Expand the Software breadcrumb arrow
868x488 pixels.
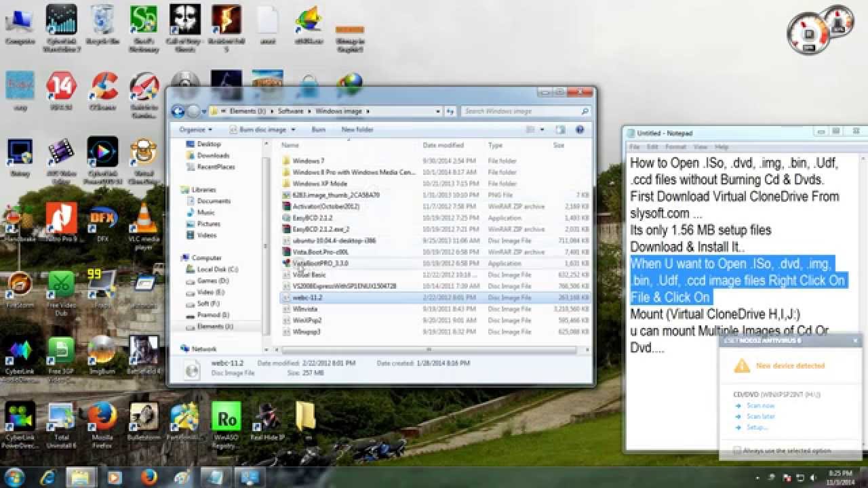point(310,111)
